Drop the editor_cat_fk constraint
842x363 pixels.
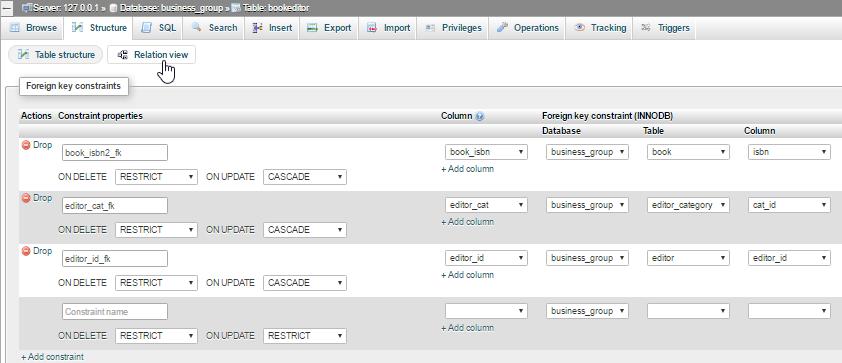click(37, 198)
